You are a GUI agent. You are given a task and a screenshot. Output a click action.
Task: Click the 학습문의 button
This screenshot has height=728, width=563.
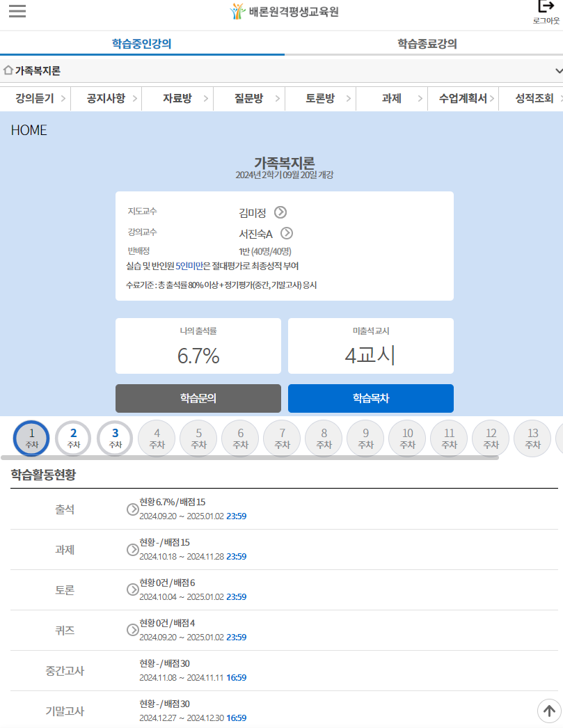coord(198,399)
